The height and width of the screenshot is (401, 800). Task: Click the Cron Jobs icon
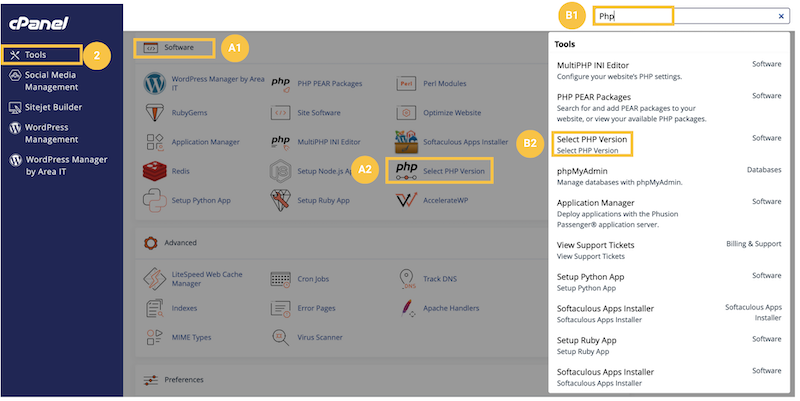point(280,278)
